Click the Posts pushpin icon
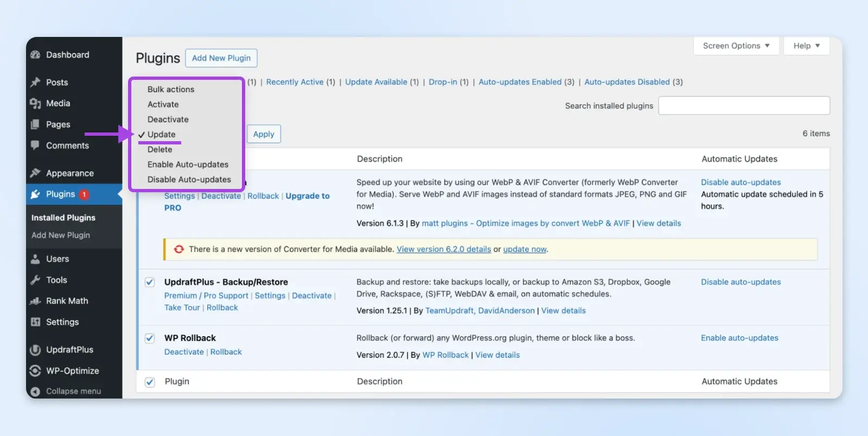 (x=36, y=83)
